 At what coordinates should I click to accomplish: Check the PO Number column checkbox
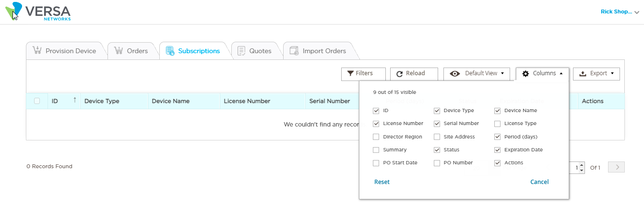pyautogui.click(x=437, y=163)
